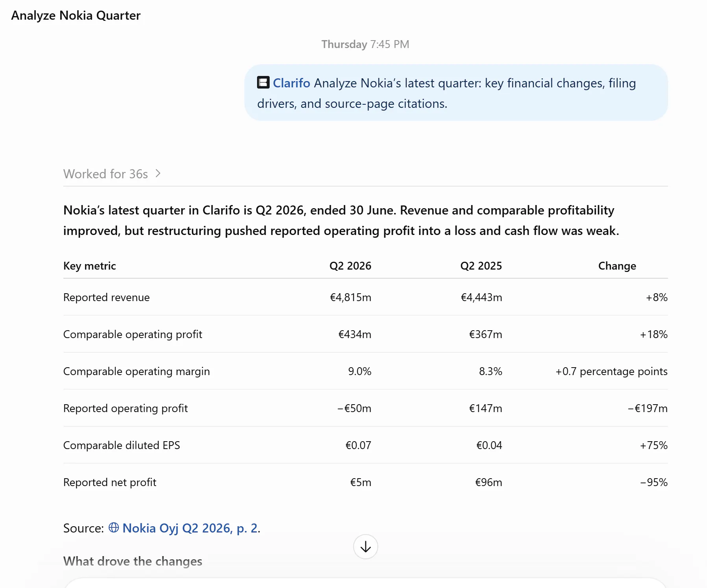Click 'Reported net profit' row label
Screen dimensions: 707x588
click(x=110, y=482)
